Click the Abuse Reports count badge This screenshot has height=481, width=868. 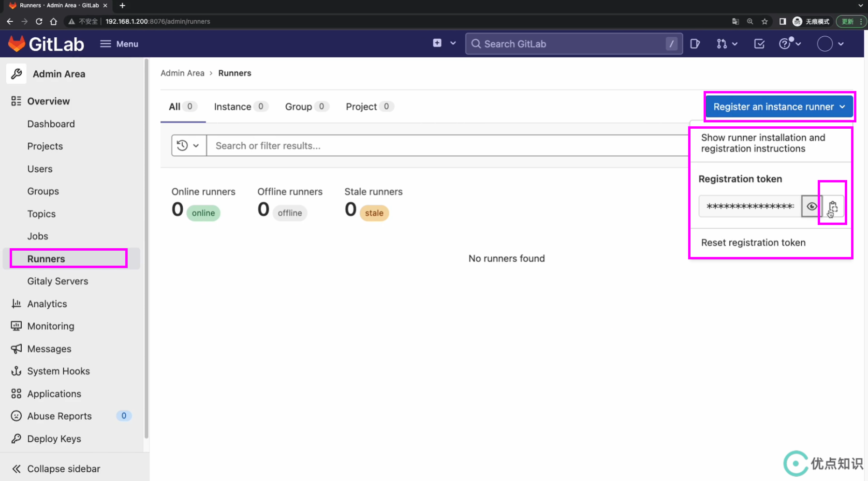[x=124, y=416]
